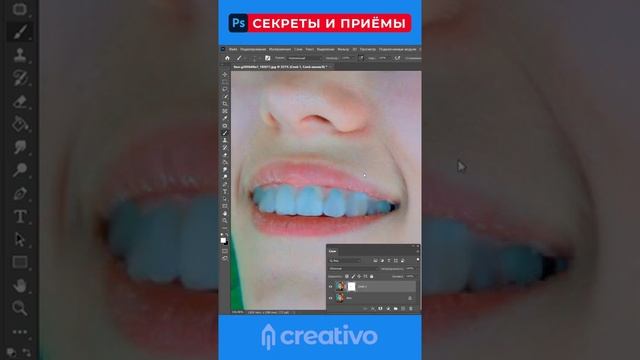This screenshot has width=640, height=360.
Task: Adjust brush opacity value in the options bar
Action: 346,58
